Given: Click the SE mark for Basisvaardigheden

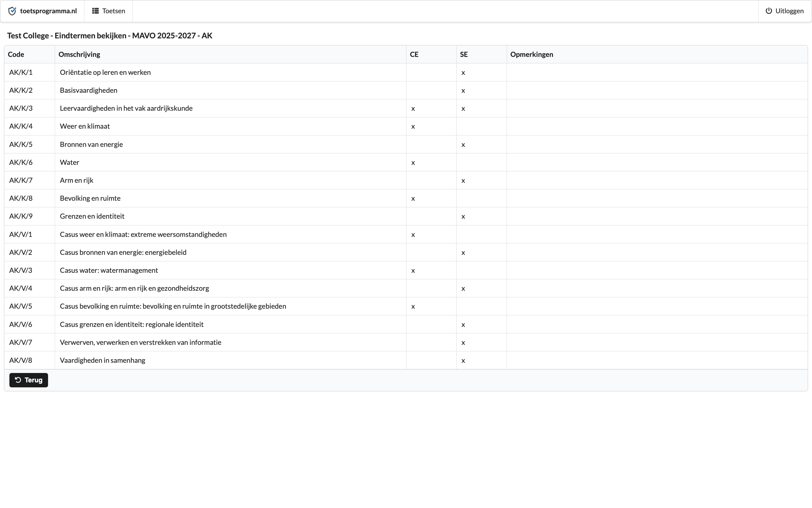Looking at the screenshot, I should [x=463, y=91].
